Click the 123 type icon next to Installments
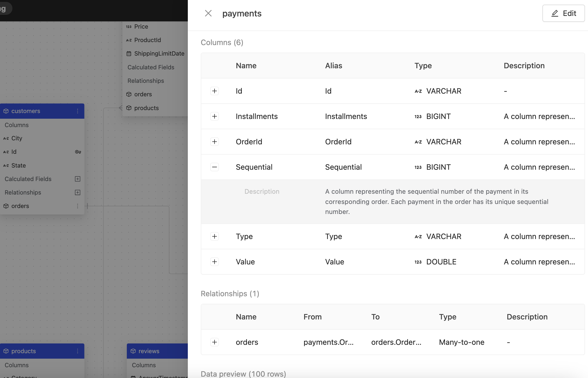The width and height of the screenshot is (588, 378). point(418,116)
